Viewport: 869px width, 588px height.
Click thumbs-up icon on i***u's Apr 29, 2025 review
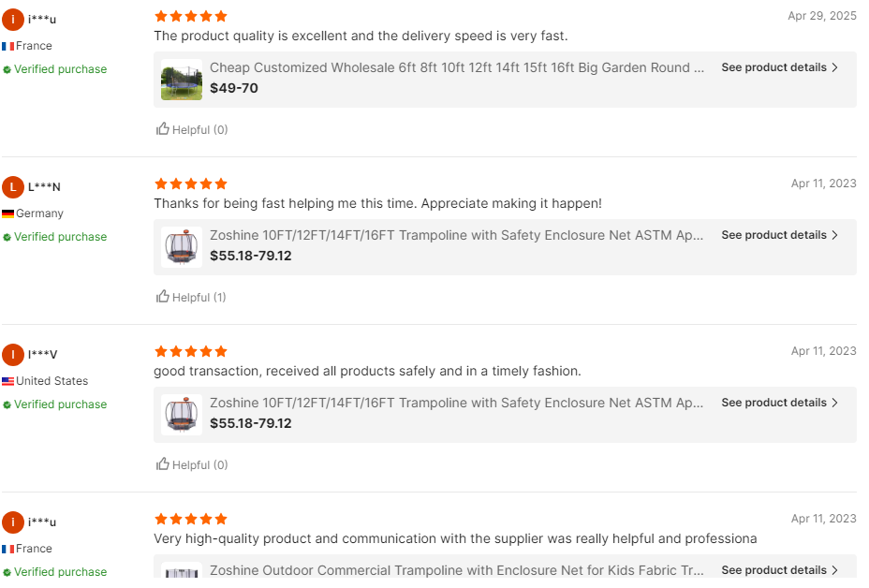point(163,129)
